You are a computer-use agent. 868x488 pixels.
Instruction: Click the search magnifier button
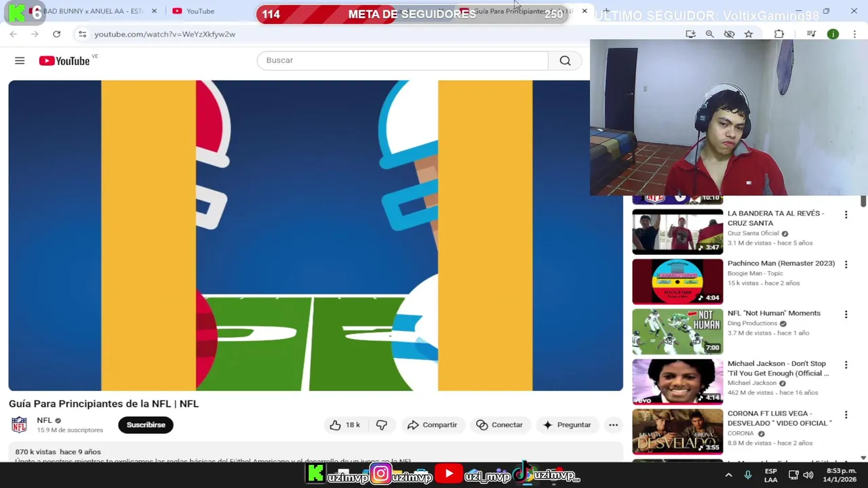[565, 60]
